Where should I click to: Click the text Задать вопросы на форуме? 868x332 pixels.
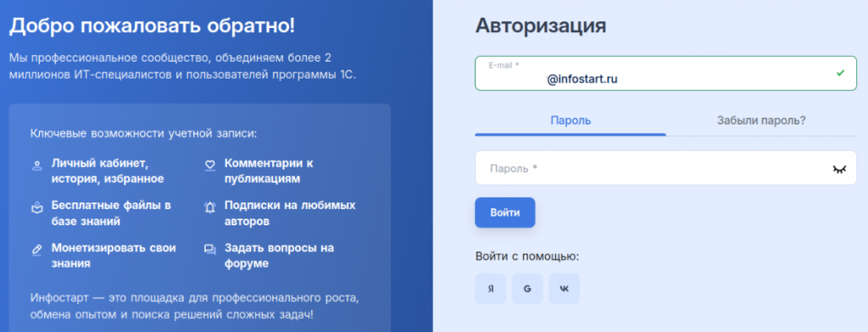[x=279, y=256]
